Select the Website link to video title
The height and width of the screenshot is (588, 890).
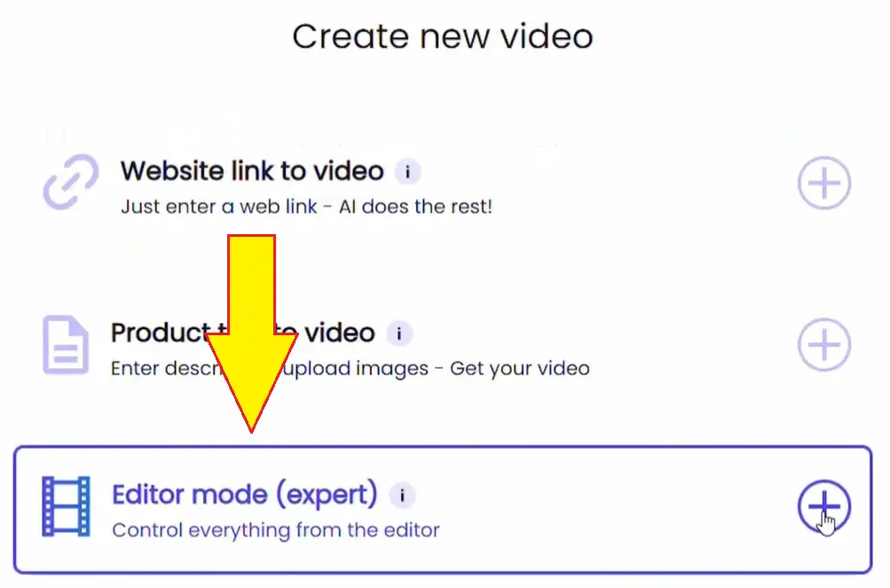[252, 171]
